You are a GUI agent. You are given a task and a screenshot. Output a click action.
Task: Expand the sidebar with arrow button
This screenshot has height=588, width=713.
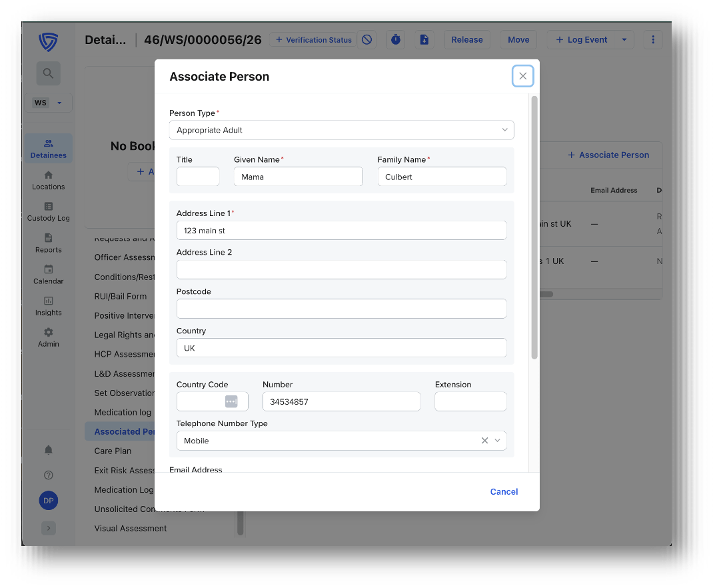[48, 528]
